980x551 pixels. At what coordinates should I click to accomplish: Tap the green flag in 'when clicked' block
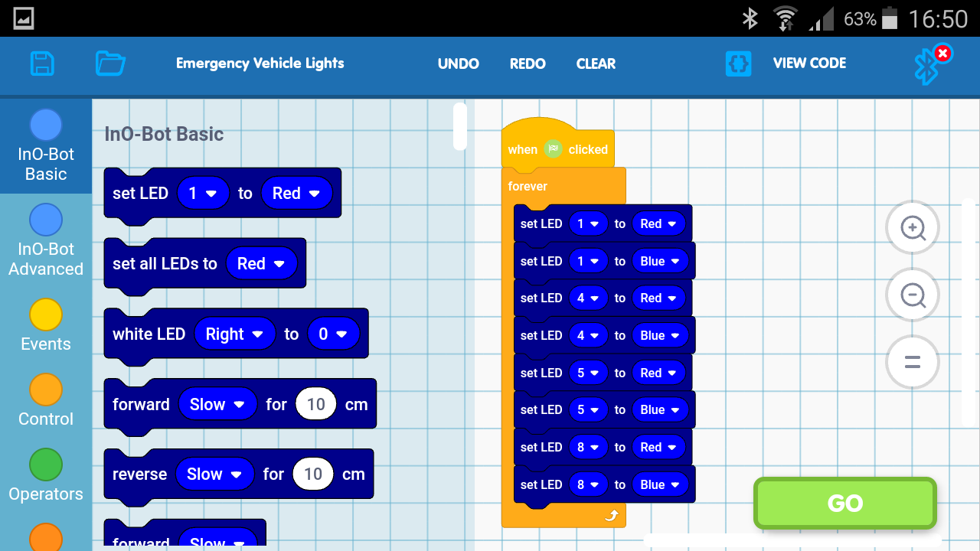tap(553, 149)
